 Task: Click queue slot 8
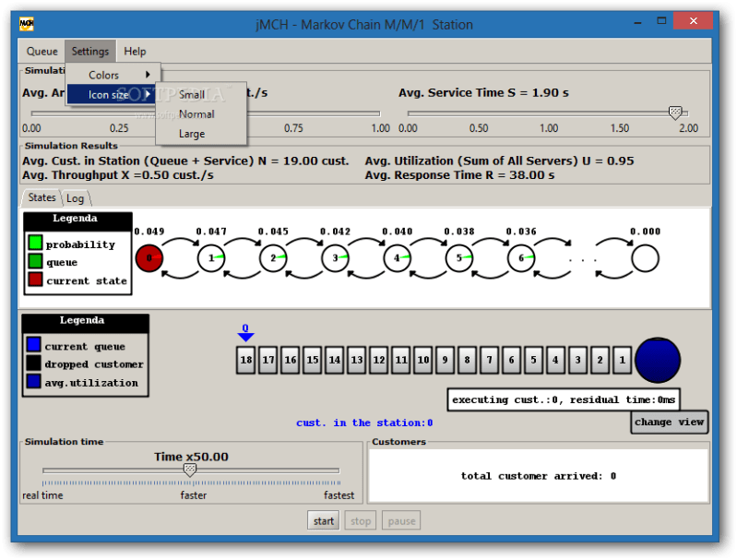(468, 360)
